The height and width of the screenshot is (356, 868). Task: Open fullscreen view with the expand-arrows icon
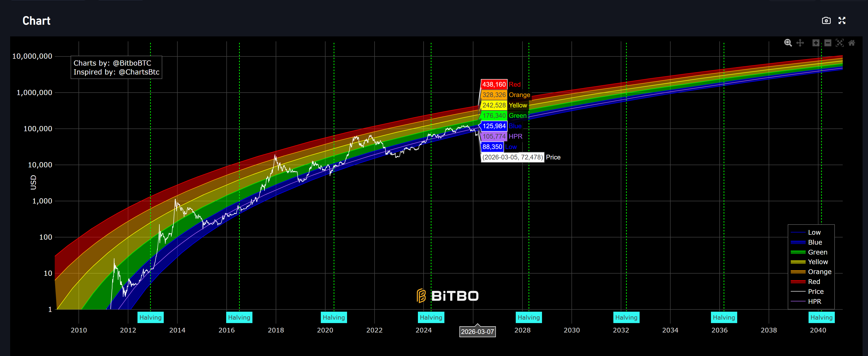(842, 21)
